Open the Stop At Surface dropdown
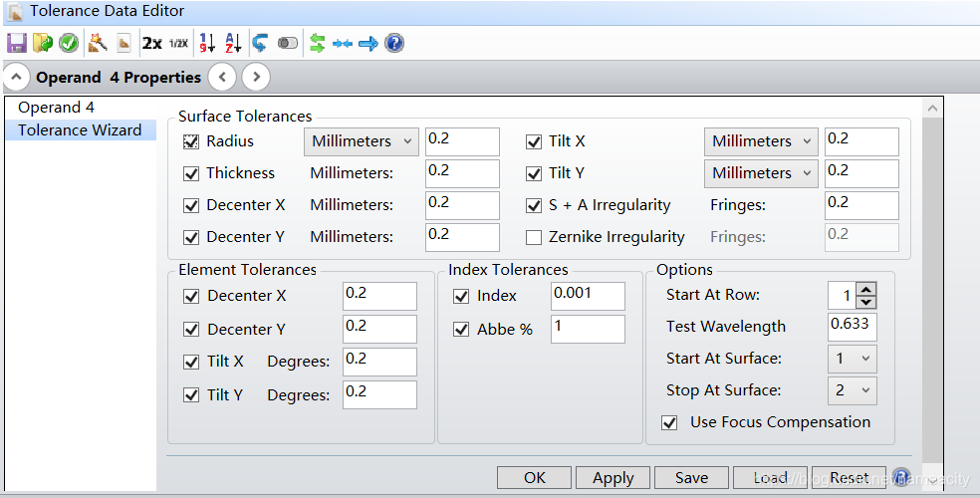Screen dimensions: 980x498 tap(852, 391)
